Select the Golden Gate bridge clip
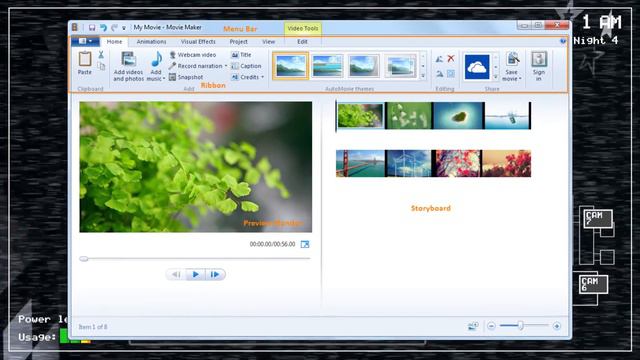The height and width of the screenshot is (360, 640). coord(360,163)
